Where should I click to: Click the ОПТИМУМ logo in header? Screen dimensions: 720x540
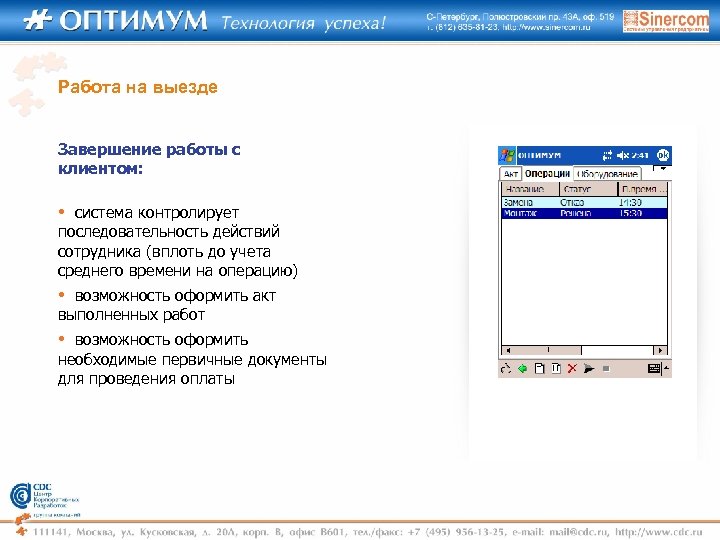coord(115,21)
